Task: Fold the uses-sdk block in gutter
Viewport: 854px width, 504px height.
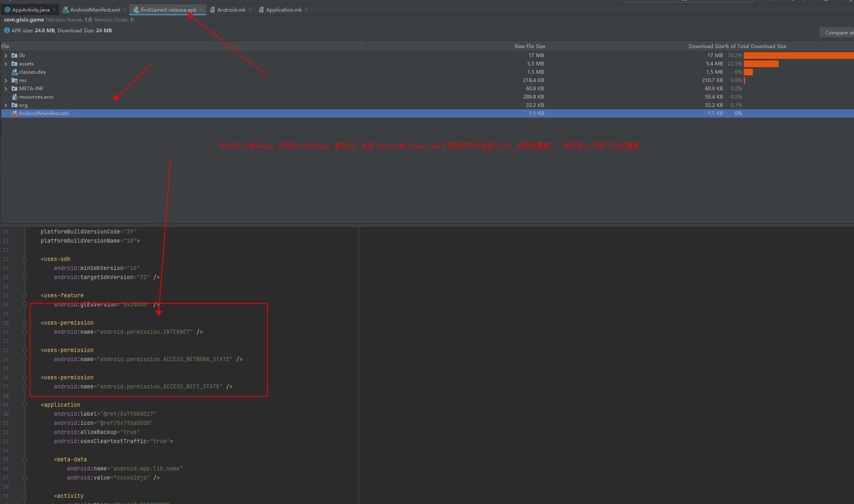Action: coord(25,259)
